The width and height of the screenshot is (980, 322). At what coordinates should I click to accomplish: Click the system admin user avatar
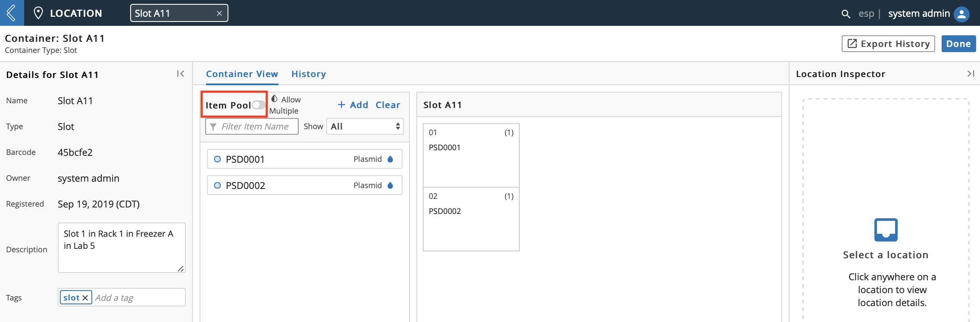(x=962, y=14)
